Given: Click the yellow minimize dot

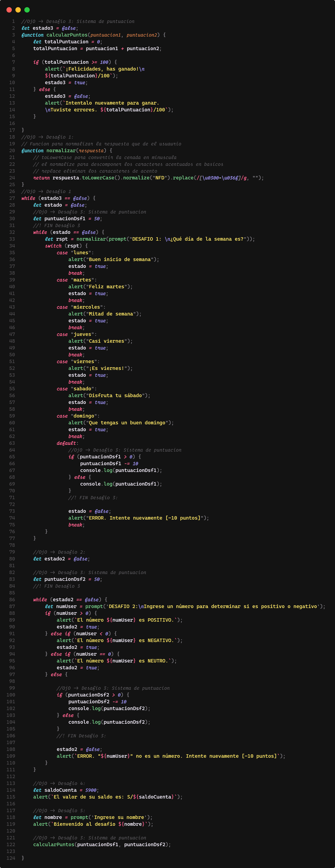Looking at the screenshot, I should 18,10.
